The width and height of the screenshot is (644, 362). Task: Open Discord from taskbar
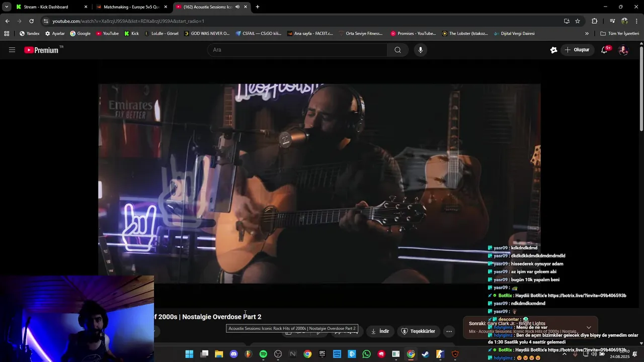click(233, 354)
